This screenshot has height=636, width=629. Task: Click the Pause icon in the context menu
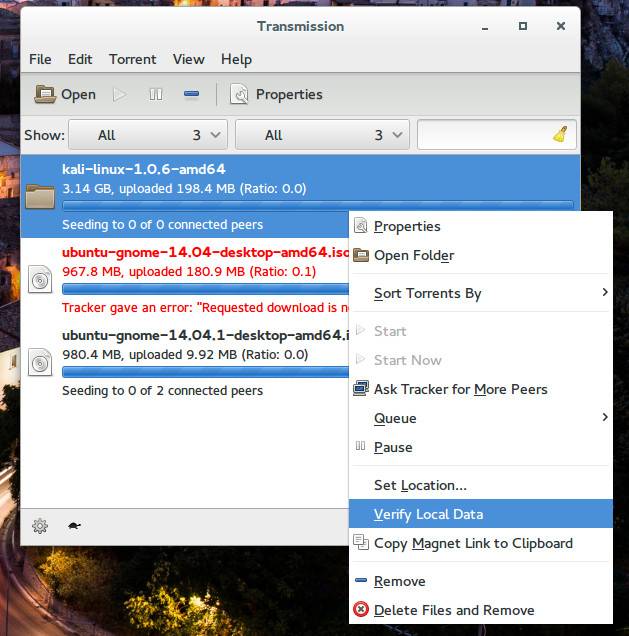tap(360, 446)
